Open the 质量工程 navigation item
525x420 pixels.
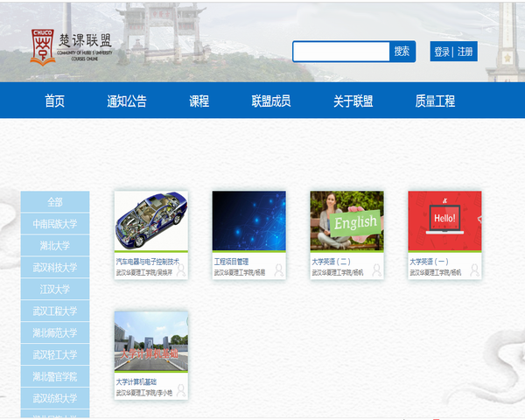435,101
